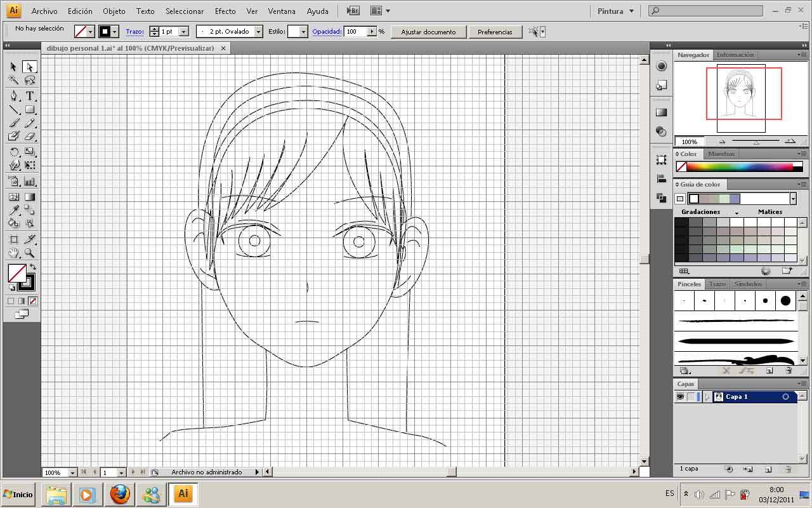
Task: Open the stroke weight dropdown
Action: (184, 31)
